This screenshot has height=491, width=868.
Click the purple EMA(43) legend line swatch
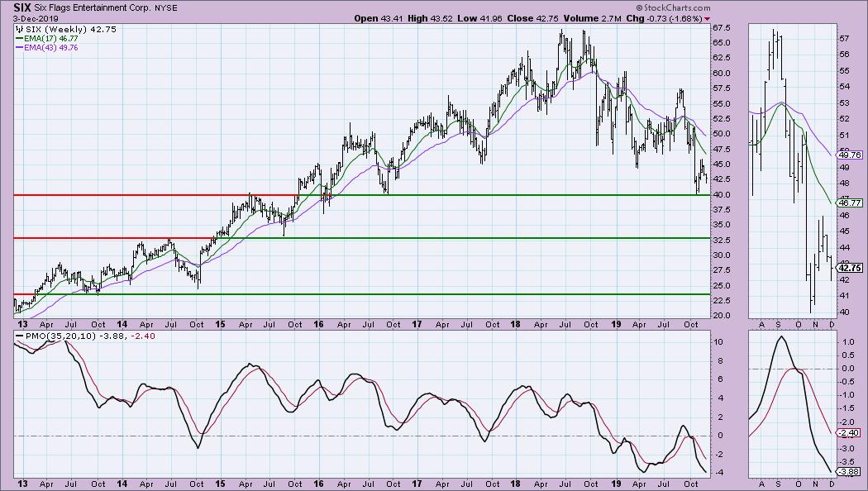pos(19,48)
